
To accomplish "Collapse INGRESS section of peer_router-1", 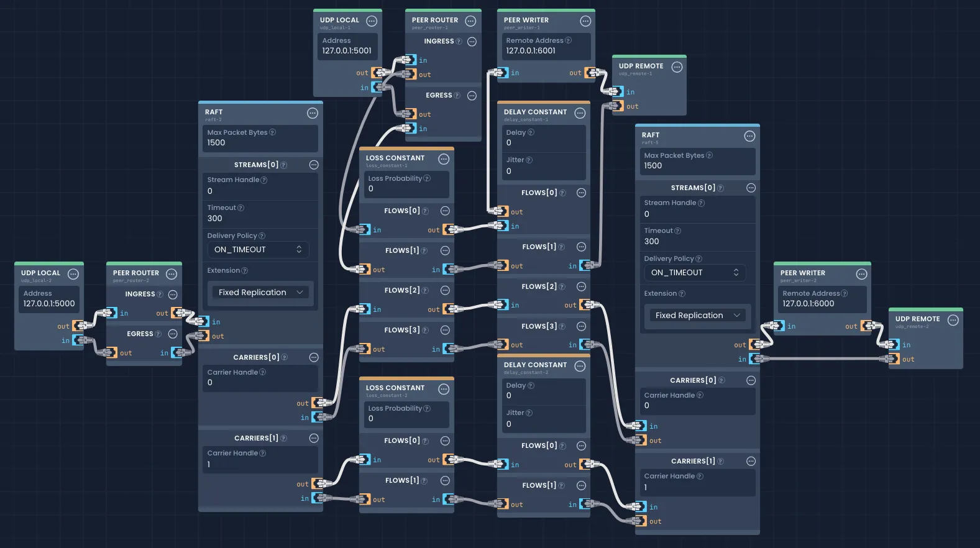I will (472, 42).
